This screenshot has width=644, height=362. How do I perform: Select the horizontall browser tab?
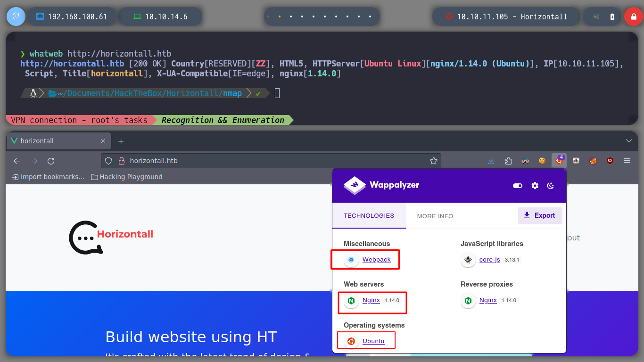pos(58,141)
